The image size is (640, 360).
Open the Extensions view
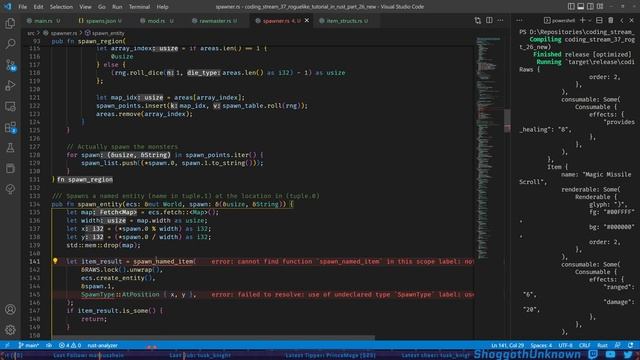coord(10,127)
